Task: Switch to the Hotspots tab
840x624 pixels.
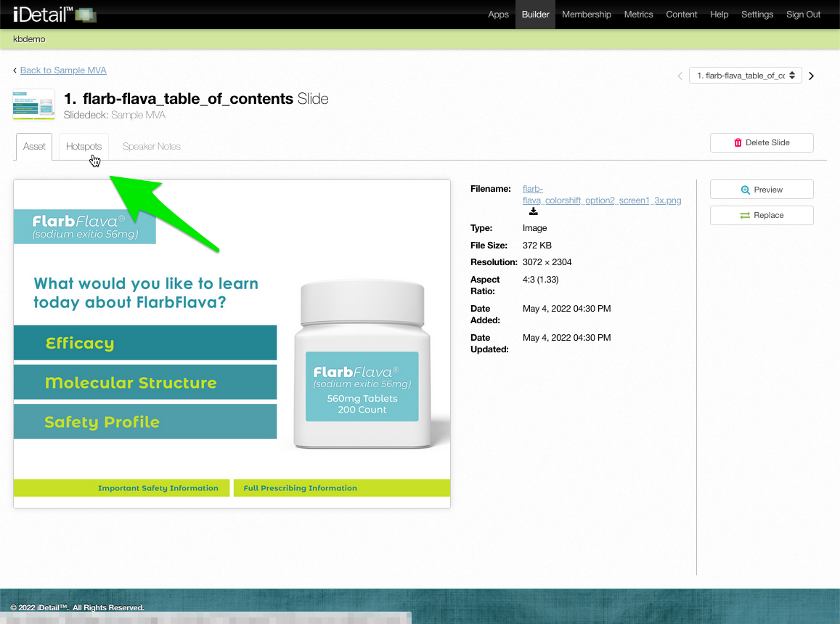Action: (83, 146)
